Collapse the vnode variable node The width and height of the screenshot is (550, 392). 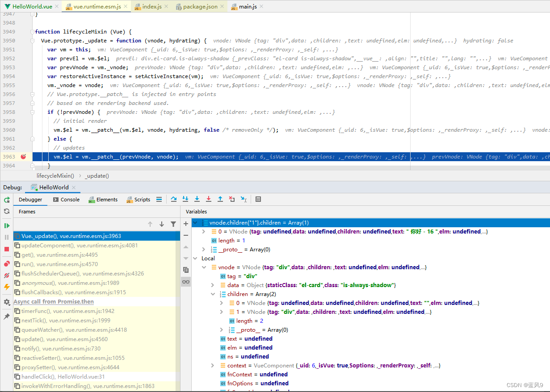(204, 267)
